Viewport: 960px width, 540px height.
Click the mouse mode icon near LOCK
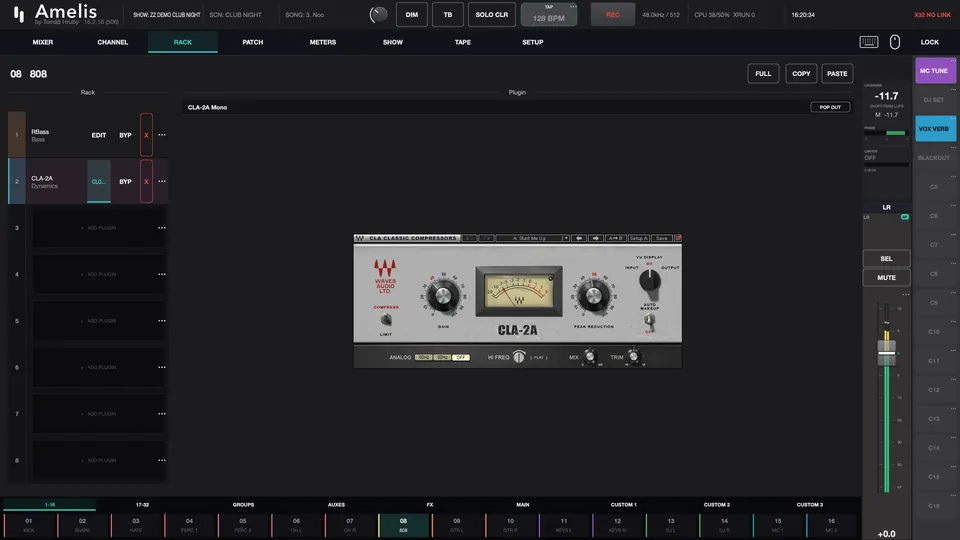tap(894, 42)
